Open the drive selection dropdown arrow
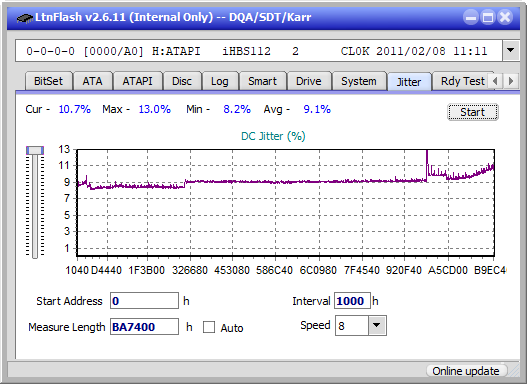The width and height of the screenshot is (527, 384). 511,51
